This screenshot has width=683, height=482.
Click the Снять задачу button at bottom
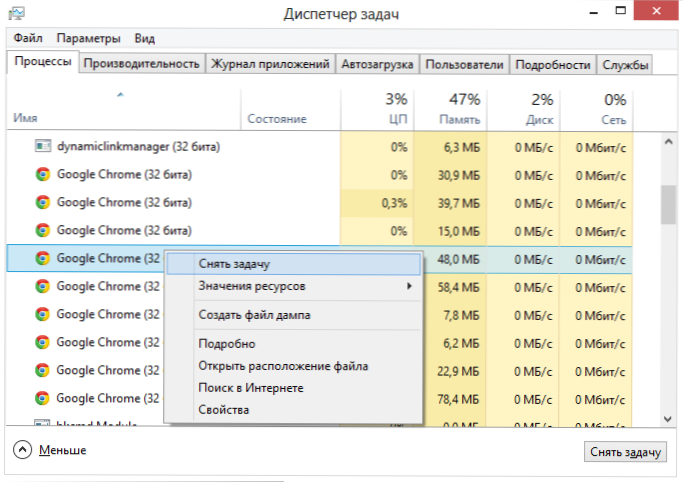click(x=625, y=452)
